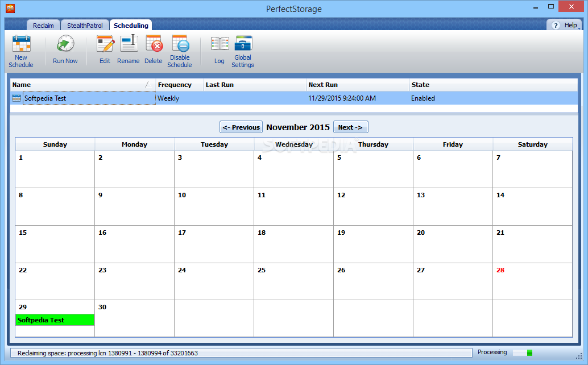The height and width of the screenshot is (365, 588).
Task: Click the November 2015 month title
Action: point(298,127)
